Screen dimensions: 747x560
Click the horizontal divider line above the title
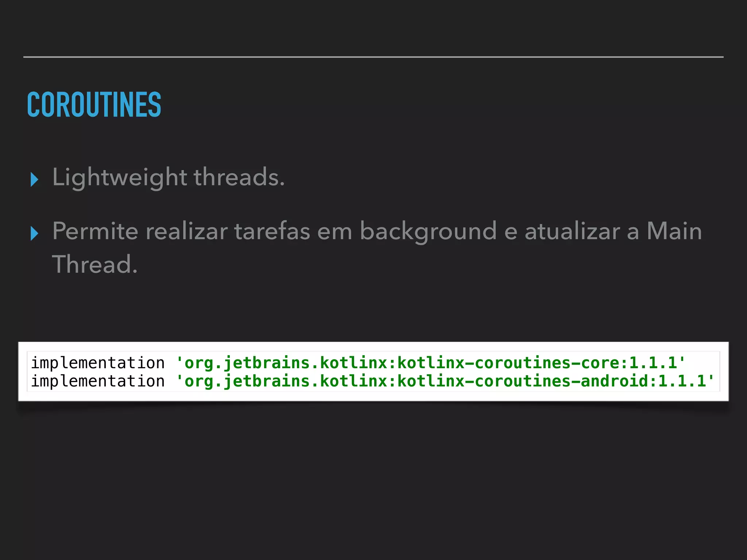click(x=373, y=57)
